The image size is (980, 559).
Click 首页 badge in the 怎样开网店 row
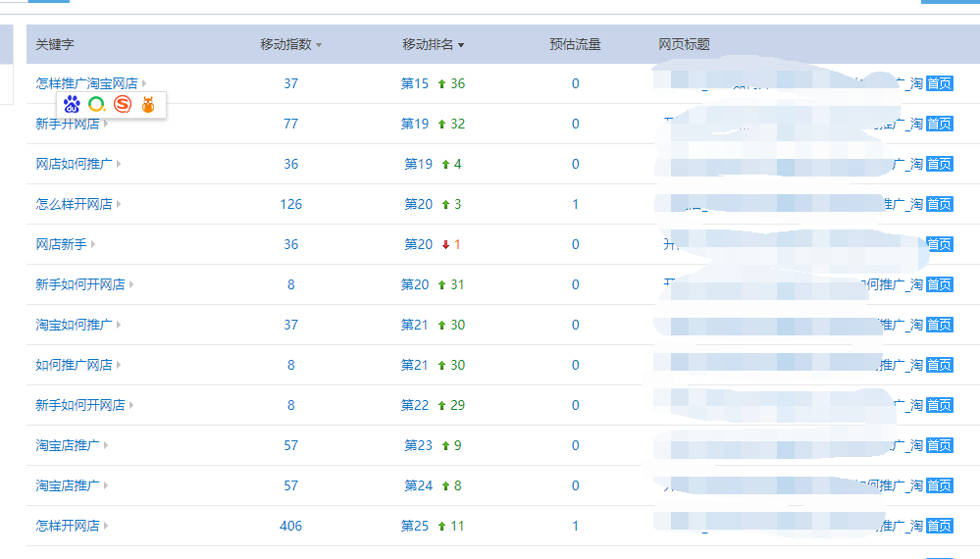pyautogui.click(x=940, y=526)
